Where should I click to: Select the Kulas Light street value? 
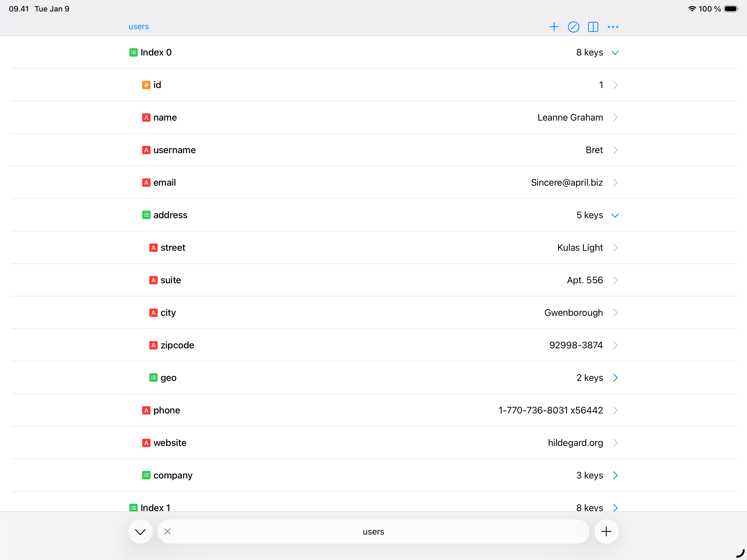coord(580,247)
